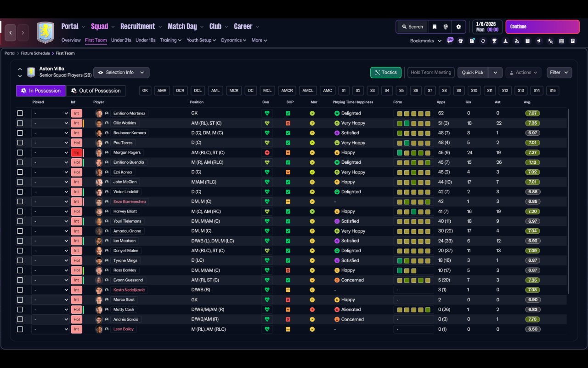Image resolution: width=588 pixels, height=368 pixels.
Task: Tick the checkbox for Pau Torres
Action: 20,143
